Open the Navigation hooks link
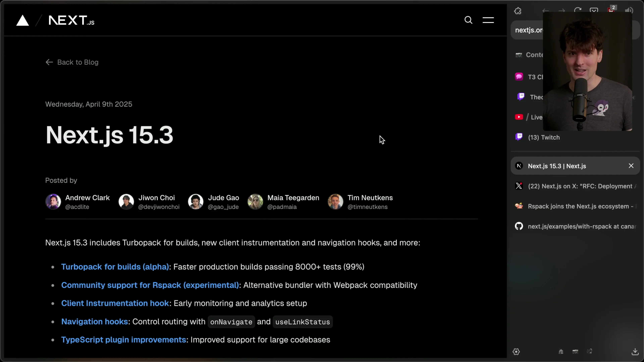 (x=95, y=322)
